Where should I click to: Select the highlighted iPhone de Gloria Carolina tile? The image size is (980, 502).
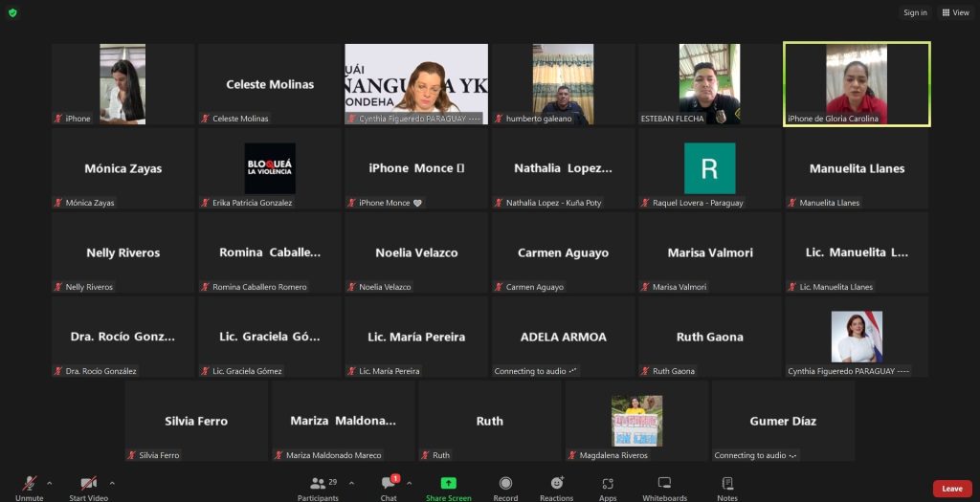857,83
